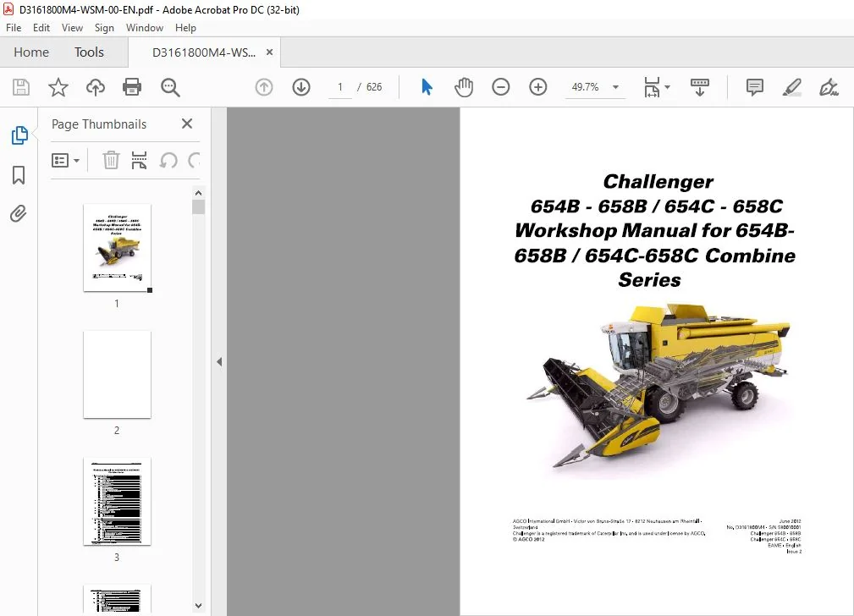This screenshot has width=854, height=616.
Task: Switch to the Tools tab
Action: pyautogui.click(x=89, y=52)
